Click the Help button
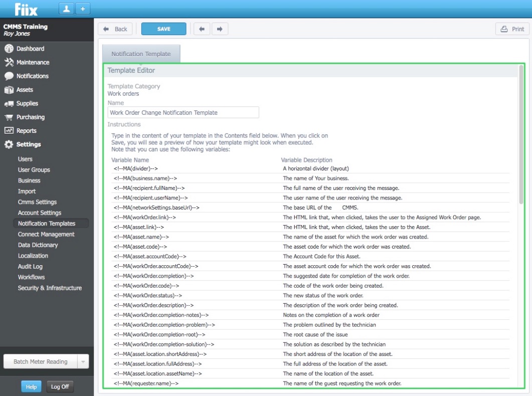This screenshot has height=396, width=532. (31, 386)
